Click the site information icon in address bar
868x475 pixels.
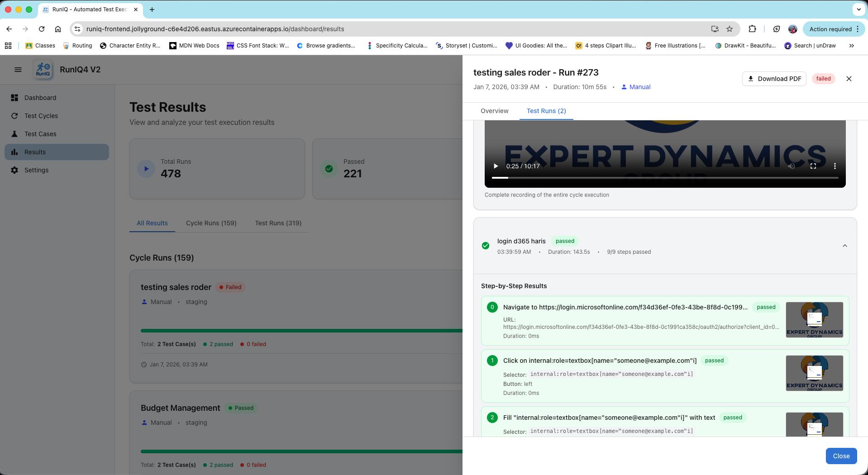77,29
